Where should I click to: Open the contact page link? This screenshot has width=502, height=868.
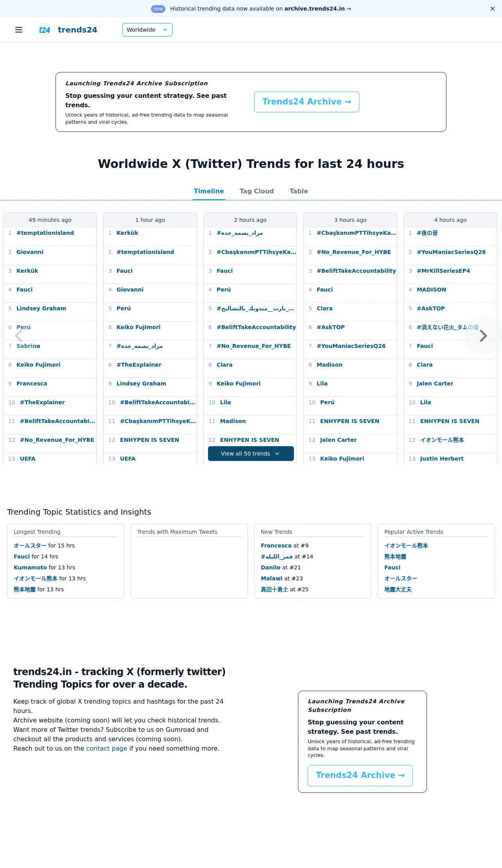pyautogui.click(x=107, y=748)
